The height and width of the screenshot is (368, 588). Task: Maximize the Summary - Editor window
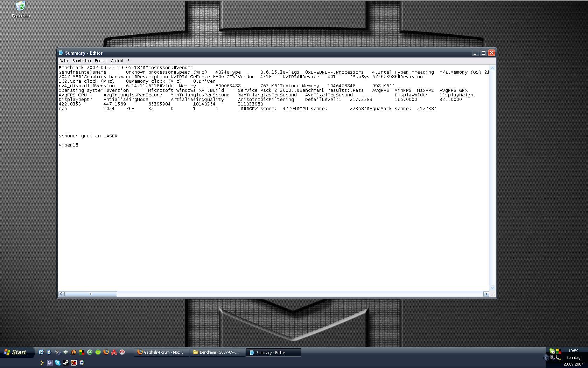coord(483,53)
